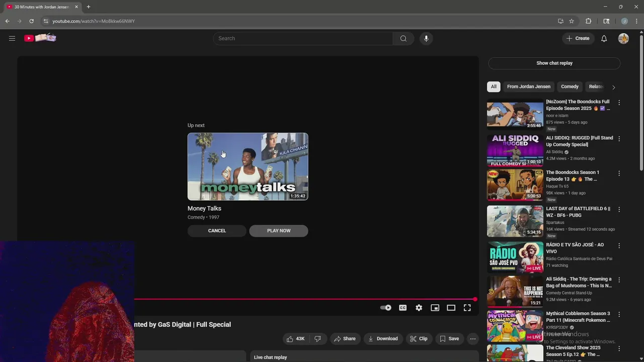This screenshot has height=362, width=644.
Task: Open options for Boondocks Season 1 video
Action: 619,173
